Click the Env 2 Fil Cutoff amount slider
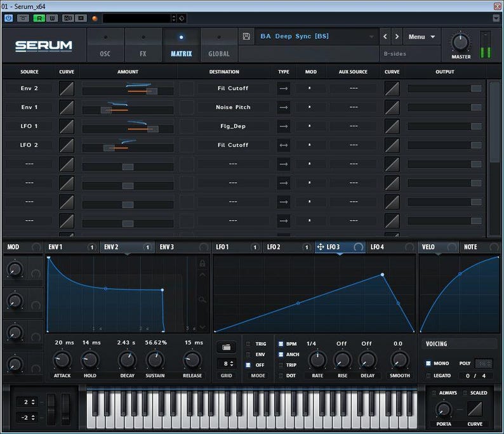Screen dimensions: 504x434 point(128,91)
